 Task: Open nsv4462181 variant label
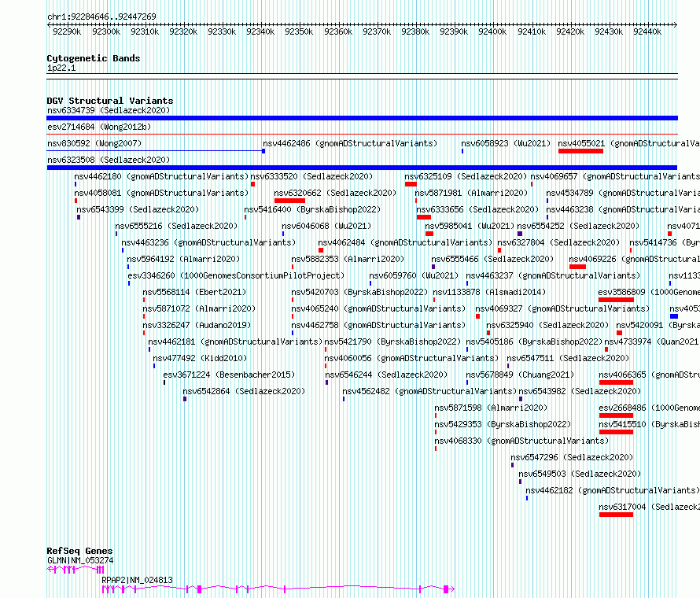point(235,341)
